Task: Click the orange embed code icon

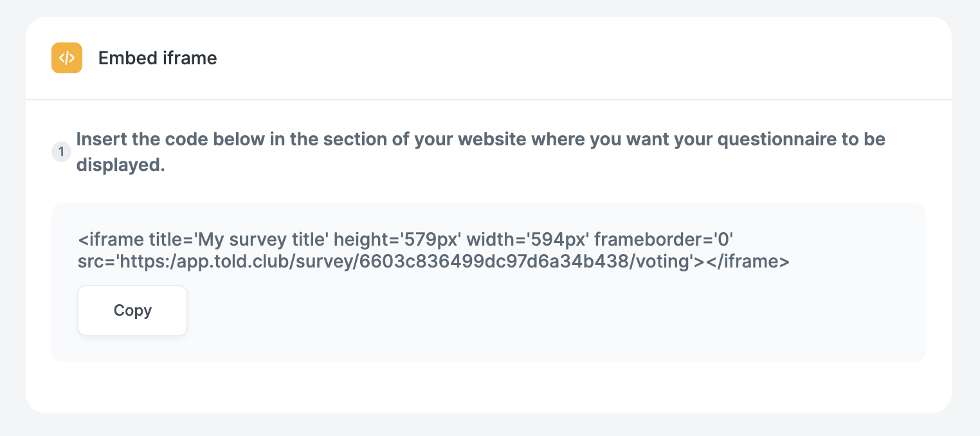Action: pyautogui.click(x=67, y=58)
